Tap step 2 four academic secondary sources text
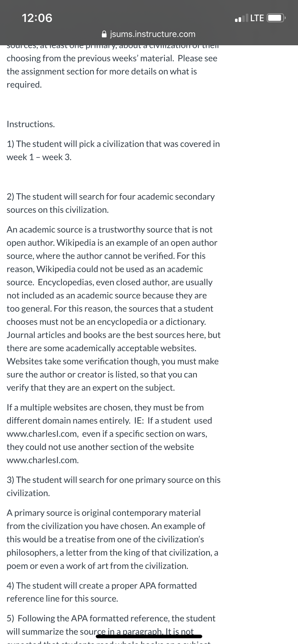Image resolution: width=298 pixels, height=644 pixels. [111, 203]
